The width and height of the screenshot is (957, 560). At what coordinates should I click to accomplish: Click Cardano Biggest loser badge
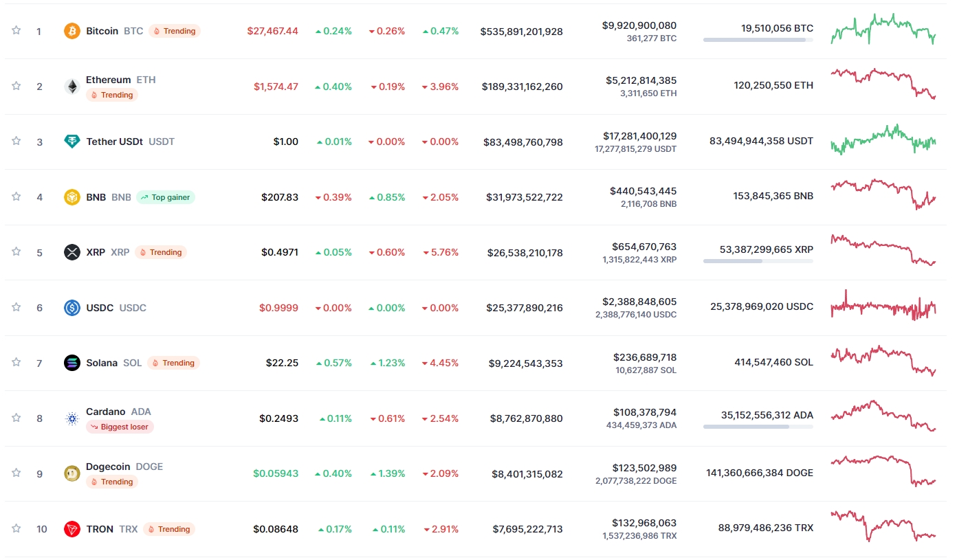[120, 427]
